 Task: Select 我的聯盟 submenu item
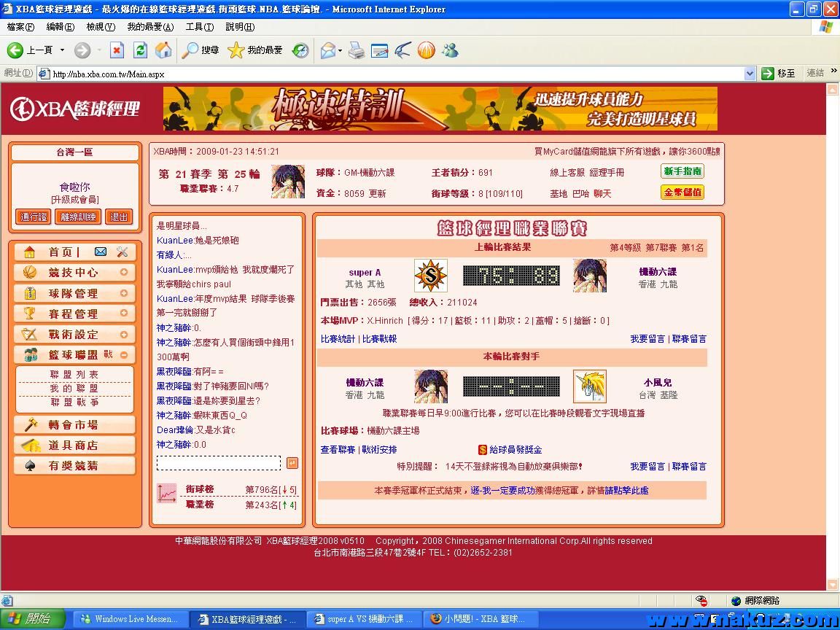point(74,389)
